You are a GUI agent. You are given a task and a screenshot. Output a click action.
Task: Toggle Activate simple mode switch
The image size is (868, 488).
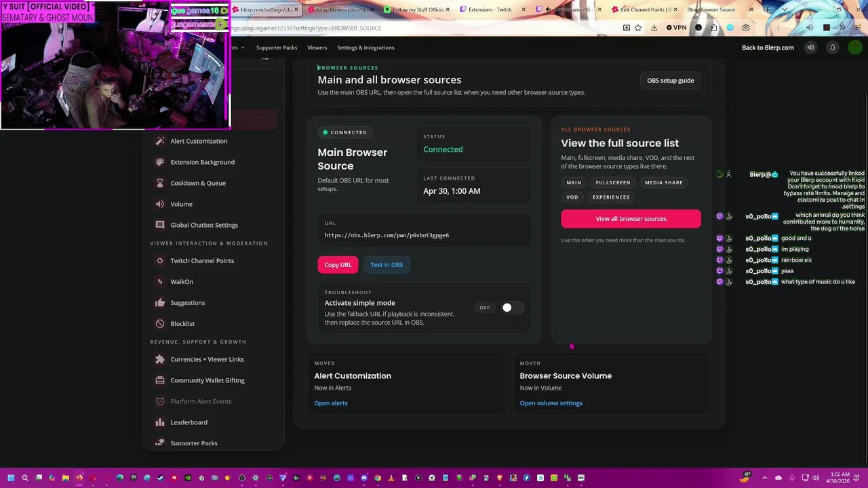511,308
